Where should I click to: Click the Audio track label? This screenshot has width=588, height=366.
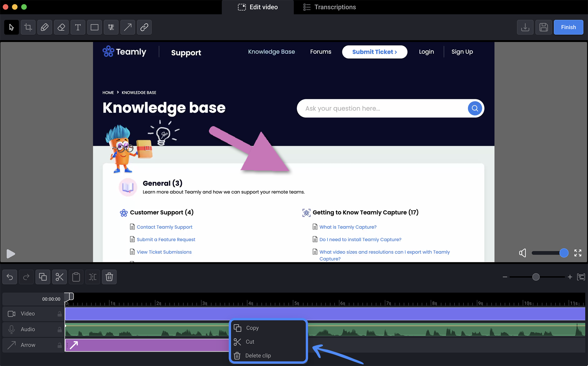coord(28,330)
